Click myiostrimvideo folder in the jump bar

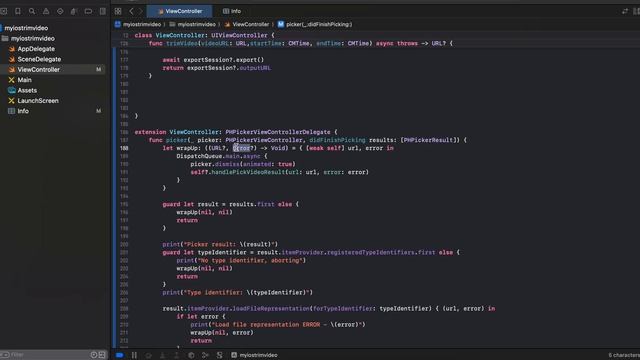point(193,24)
